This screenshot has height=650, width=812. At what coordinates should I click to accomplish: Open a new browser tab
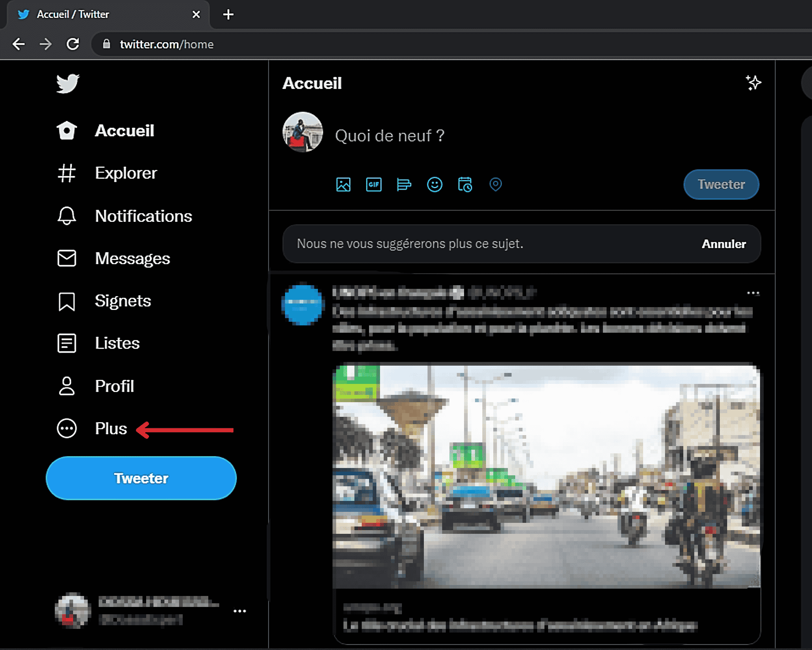point(228,15)
